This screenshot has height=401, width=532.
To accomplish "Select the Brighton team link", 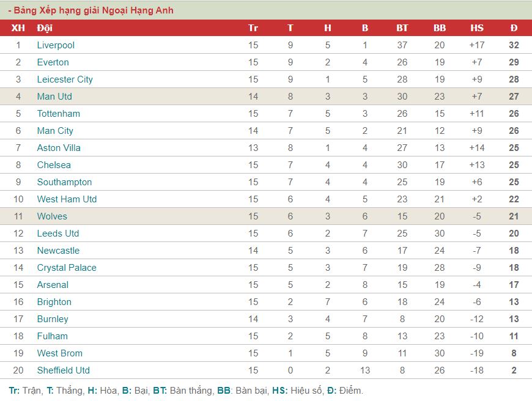I will [54, 302].
